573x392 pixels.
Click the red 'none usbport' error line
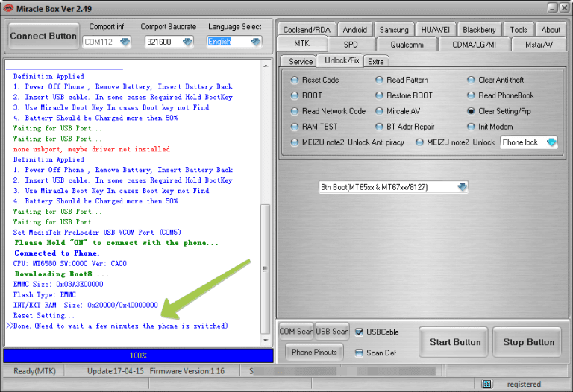91,149
